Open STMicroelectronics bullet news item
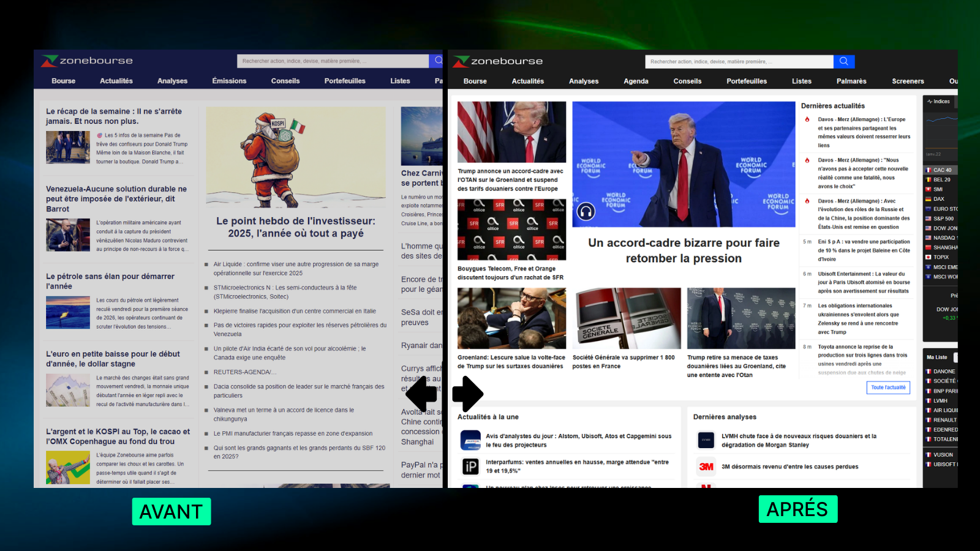Viewport: 980px width, 551px height. click(x=285, y=292)
